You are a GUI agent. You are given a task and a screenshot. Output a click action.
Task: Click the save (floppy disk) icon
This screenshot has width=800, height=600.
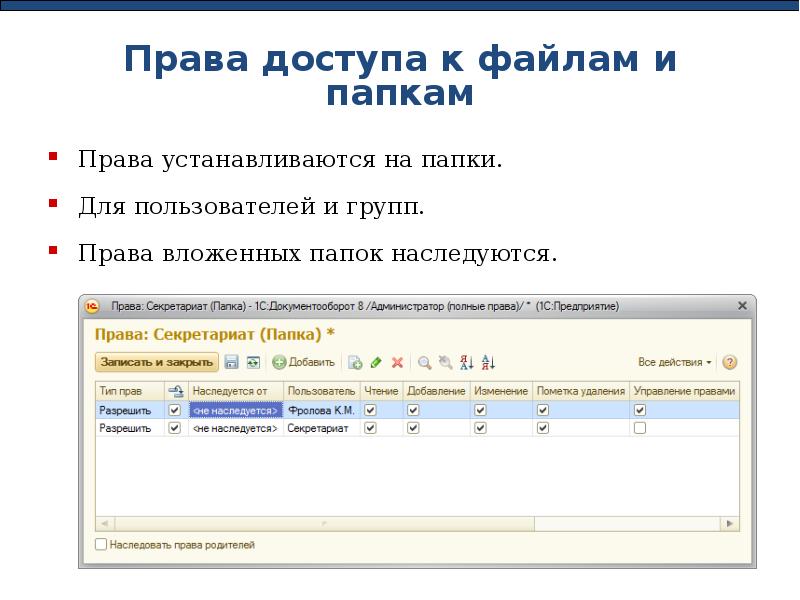tap(231, 362)
